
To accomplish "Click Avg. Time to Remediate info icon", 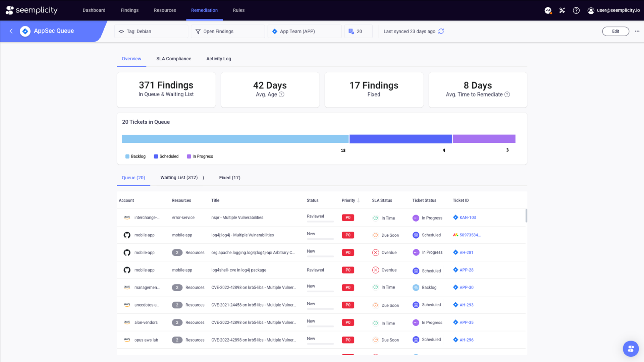I will point(507,95).
